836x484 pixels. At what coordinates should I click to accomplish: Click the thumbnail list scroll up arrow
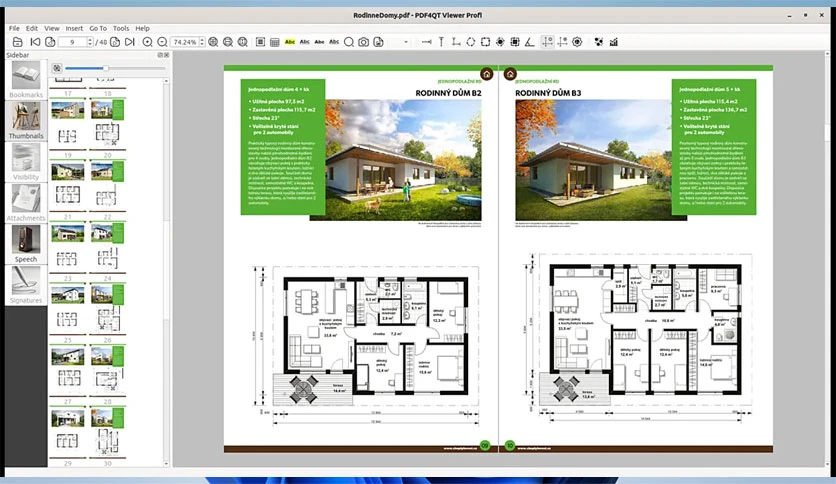tap(166, 81)
